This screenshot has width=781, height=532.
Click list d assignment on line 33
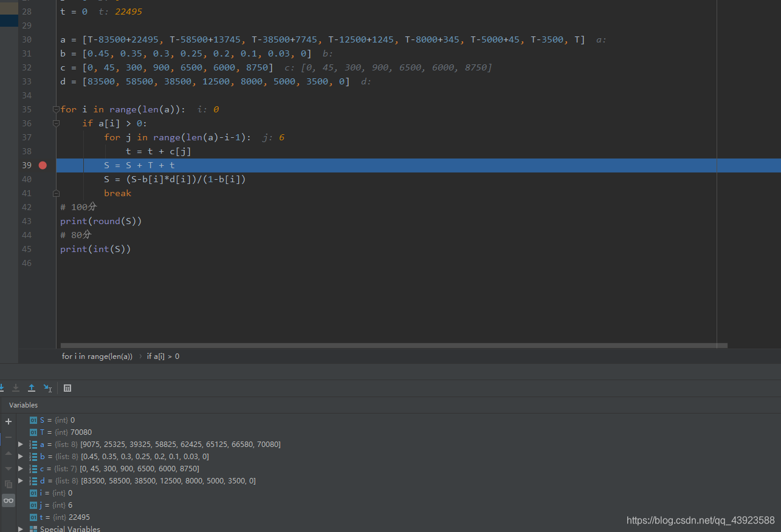click(x=205, y=81)
